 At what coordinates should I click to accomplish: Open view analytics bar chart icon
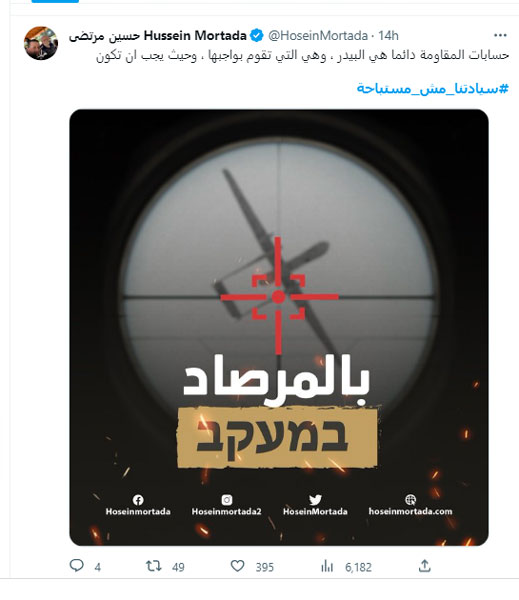pos(327,566)
